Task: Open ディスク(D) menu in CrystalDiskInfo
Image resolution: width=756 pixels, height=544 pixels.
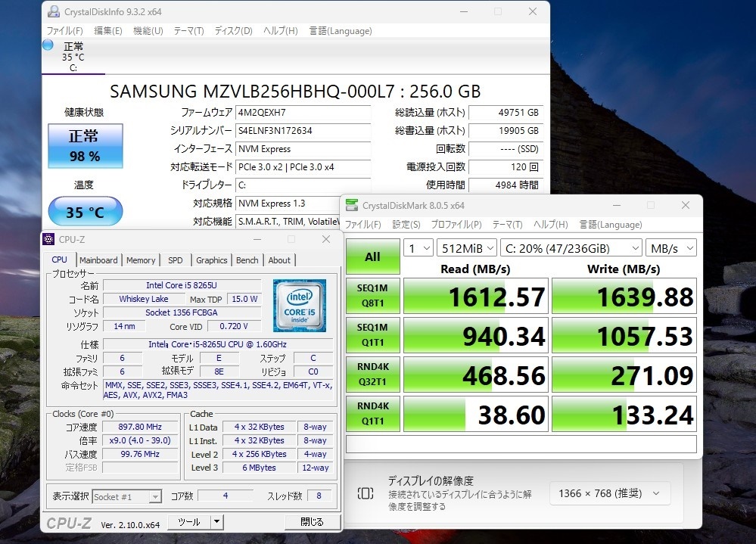Action: click(x=233, y=31)
